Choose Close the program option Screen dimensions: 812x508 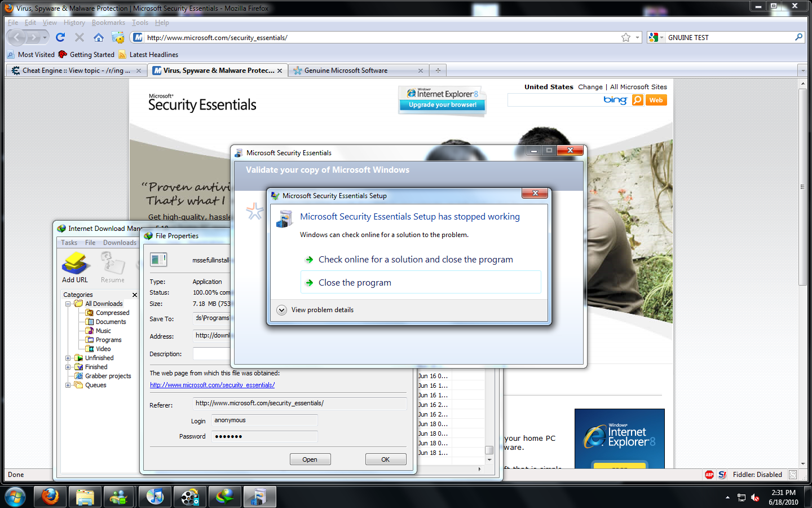pyautogui.click(x=355, y=283)
